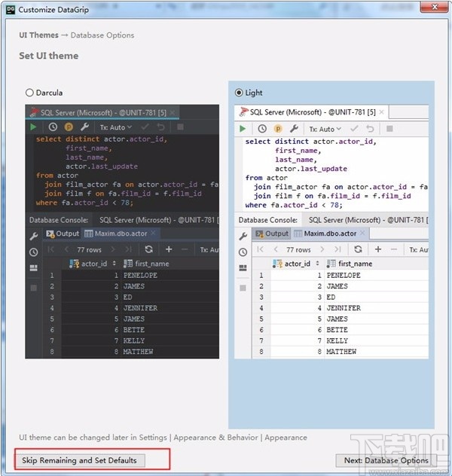Open Maxim.dbo.actor tab in Light preview
Screen dimensions: 452x476
(x=330, y=233)
